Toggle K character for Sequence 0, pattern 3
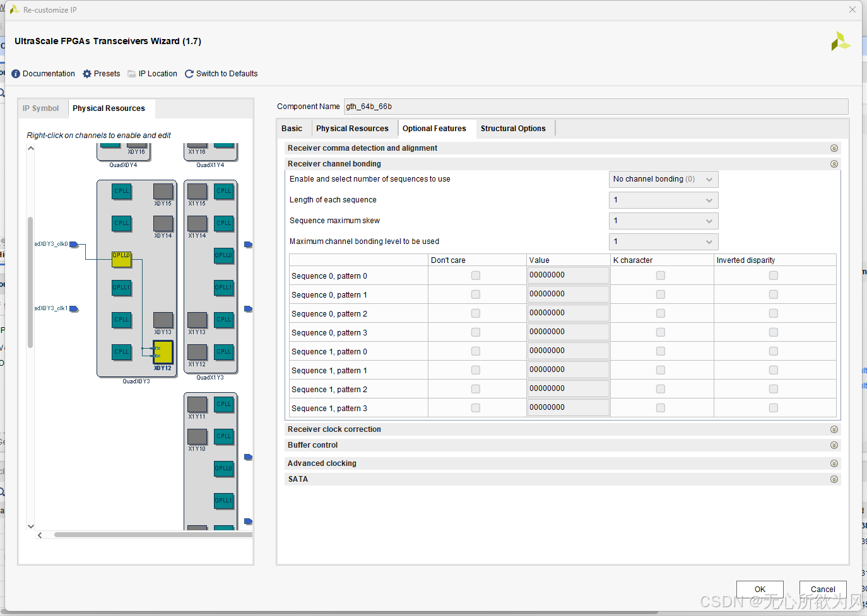Screen dimensions: 867x616 tap(661, 332)
